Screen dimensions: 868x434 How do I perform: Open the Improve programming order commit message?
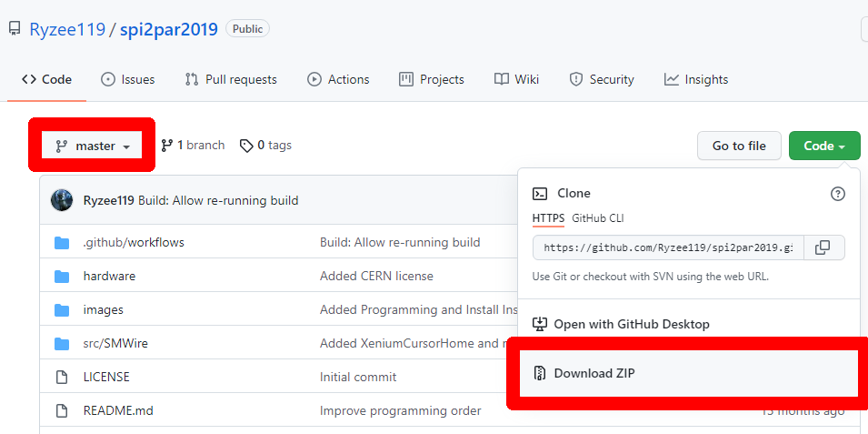tap(400, 411)
